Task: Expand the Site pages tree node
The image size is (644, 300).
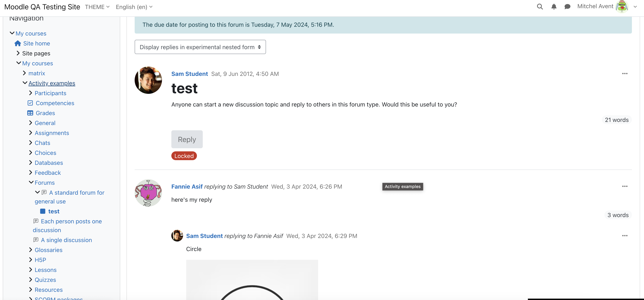Action: click(18, 53)
